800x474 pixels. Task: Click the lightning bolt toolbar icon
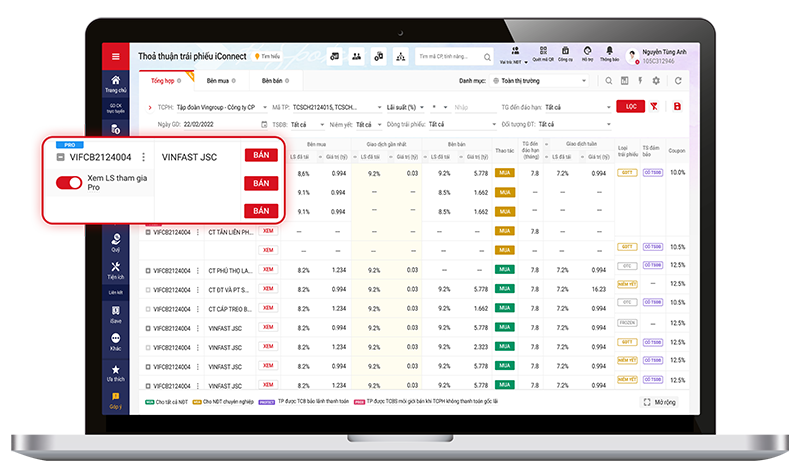(640, 81)
